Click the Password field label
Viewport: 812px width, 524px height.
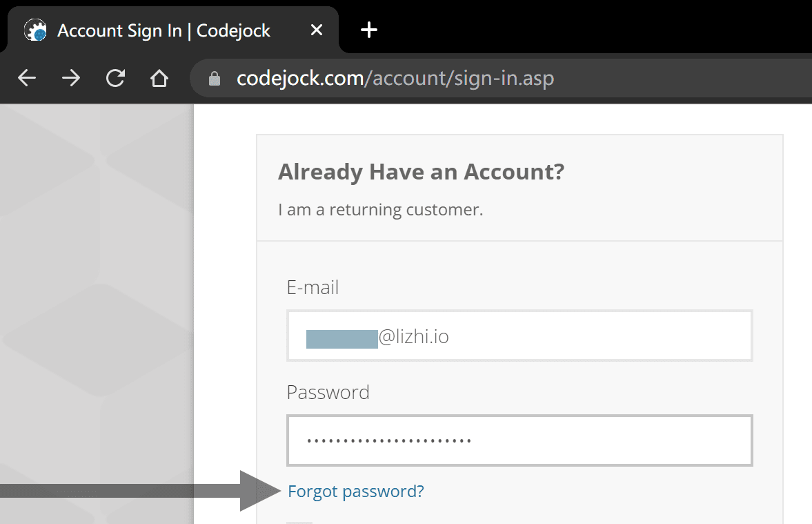tap(328, 392)
